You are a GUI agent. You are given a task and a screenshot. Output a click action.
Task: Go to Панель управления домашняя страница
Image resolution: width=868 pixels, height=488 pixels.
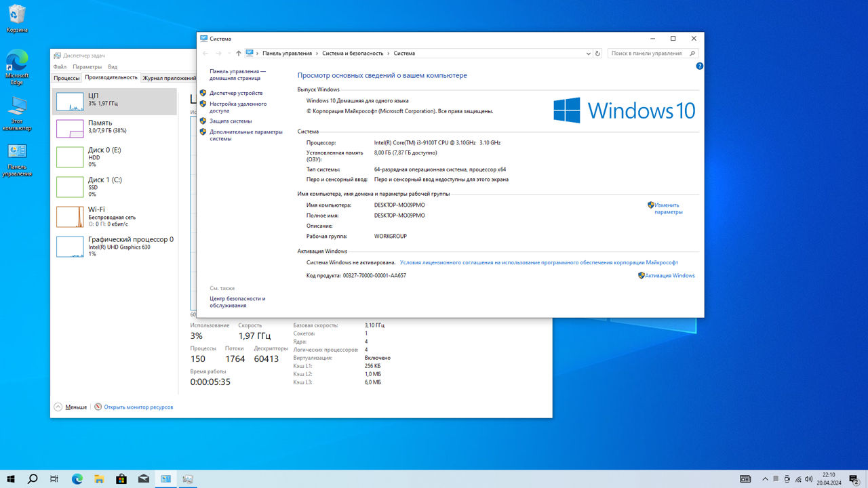pyautogui.click(x=237, y=75)
